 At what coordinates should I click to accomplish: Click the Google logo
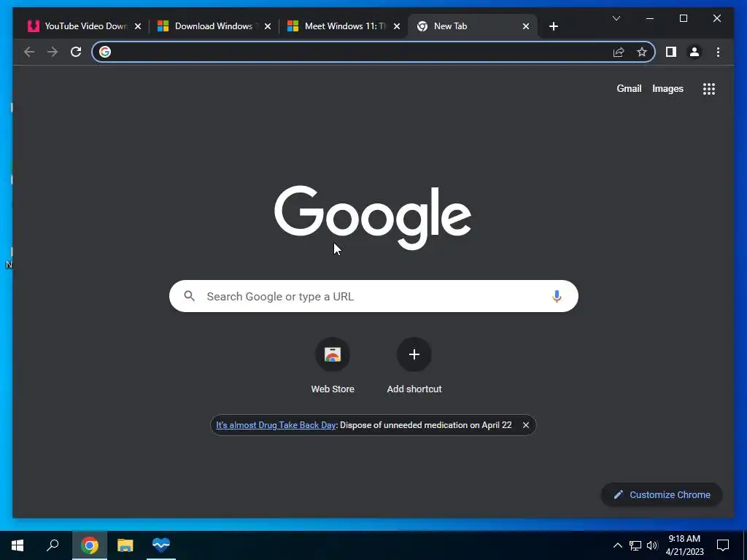click(373, 217)
